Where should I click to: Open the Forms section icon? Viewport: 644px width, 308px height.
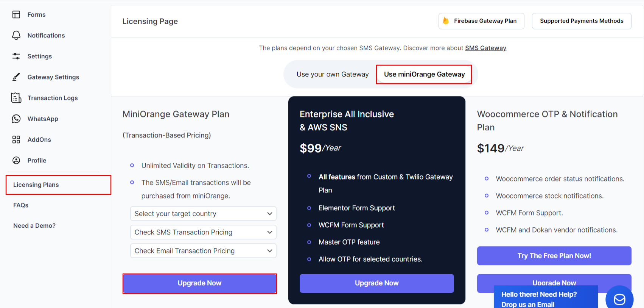(x=16, y=14)
